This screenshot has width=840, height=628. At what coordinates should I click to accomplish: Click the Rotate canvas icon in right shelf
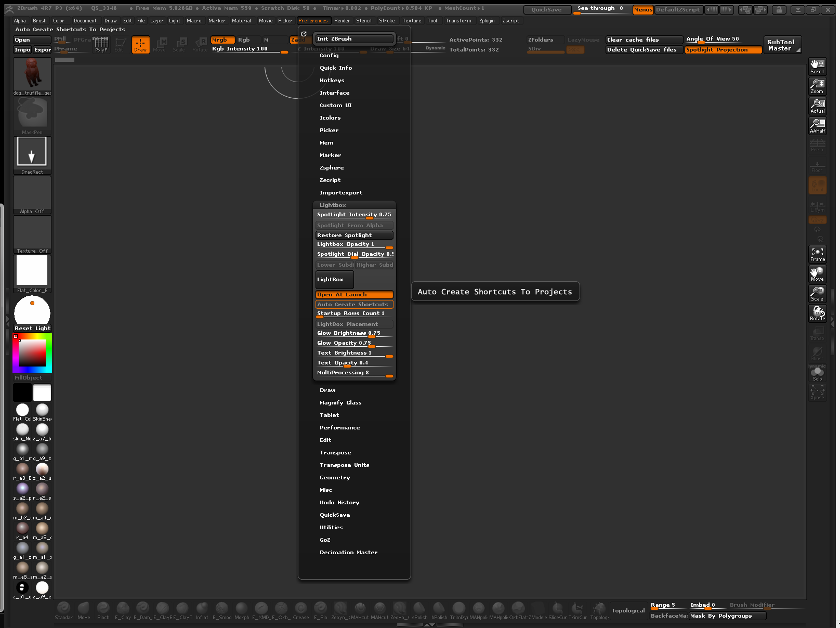817,313
